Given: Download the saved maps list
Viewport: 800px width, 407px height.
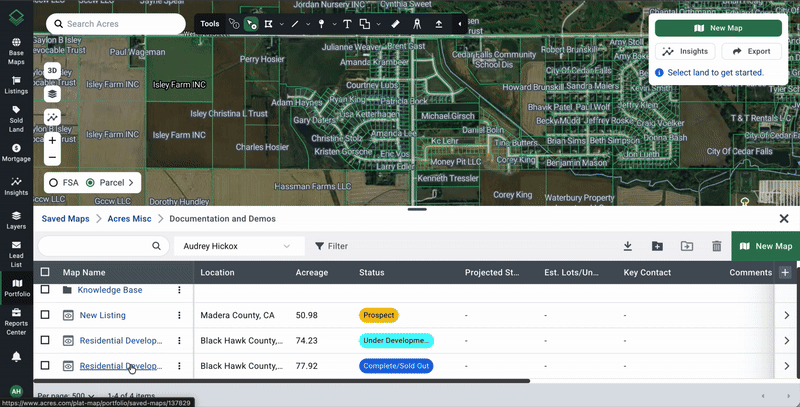Looking at the screenshot, I should click(628, 246).
